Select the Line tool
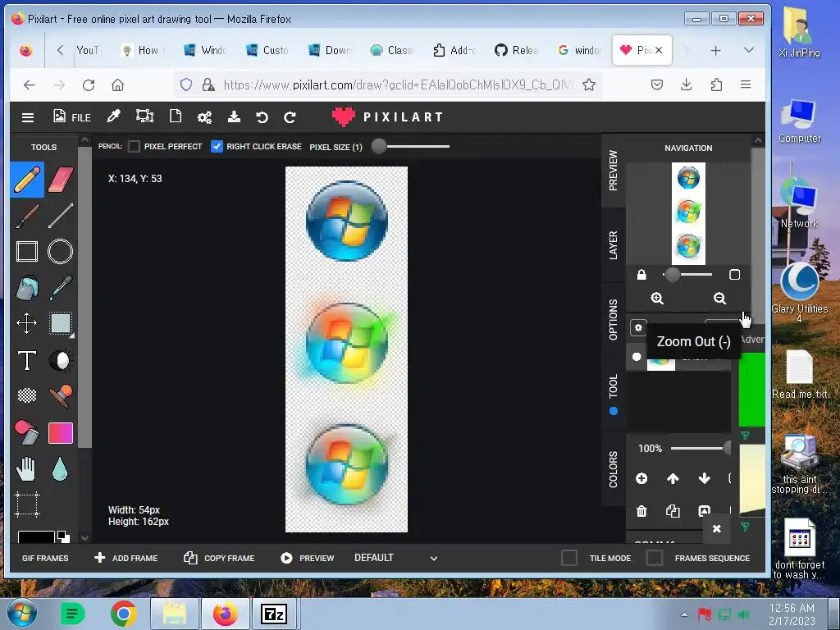 pyautogui.click(x=61, y=216)
